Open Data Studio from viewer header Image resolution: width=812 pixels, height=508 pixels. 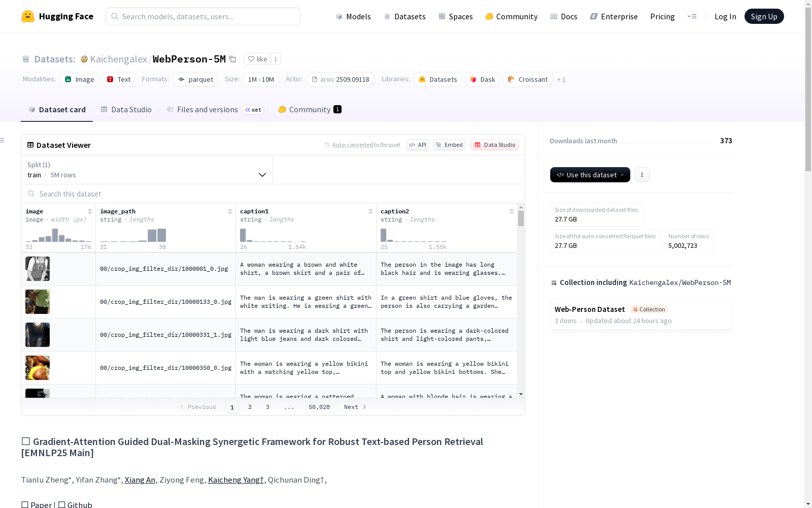(494, 145)
